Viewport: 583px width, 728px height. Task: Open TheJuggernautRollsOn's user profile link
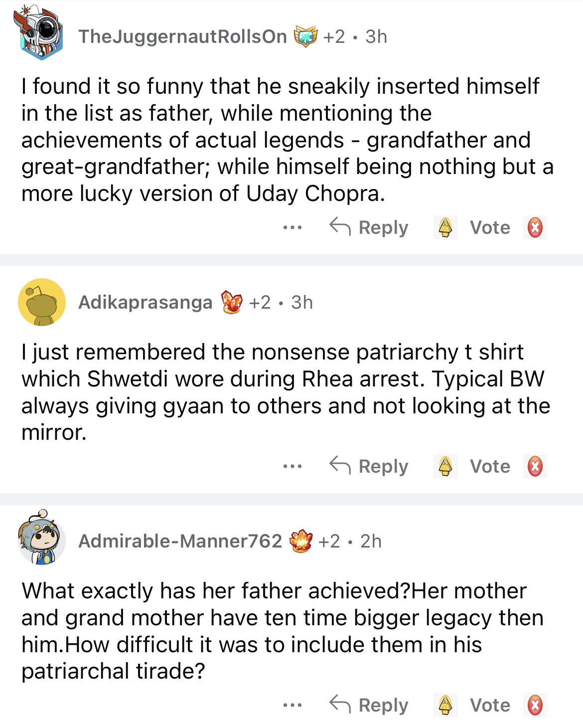182,36
